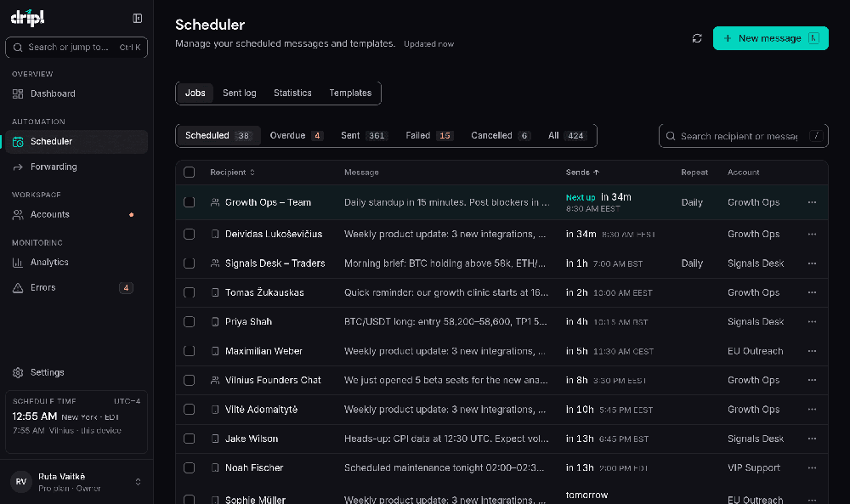Switch to the Sent log tab
Viewport: 850px width, 504px height.
(x=240, y=93)
